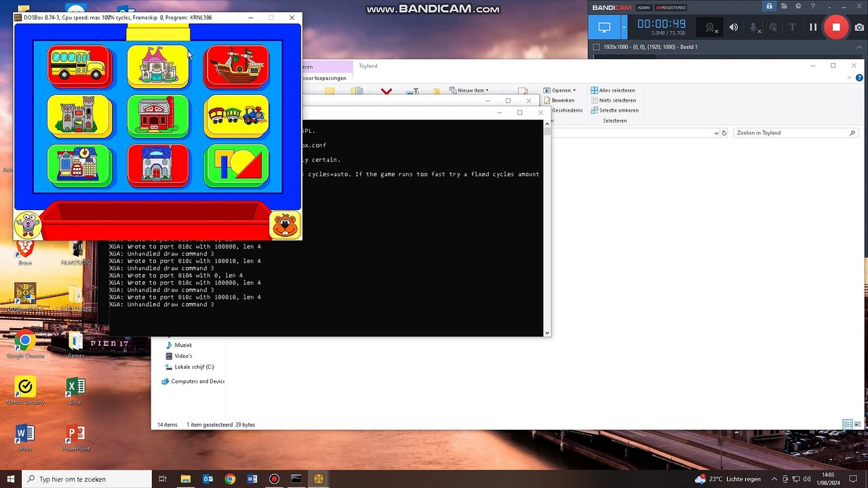
Task: Switch to DOSBox in the taskbar
Action: tap(318, 479)
